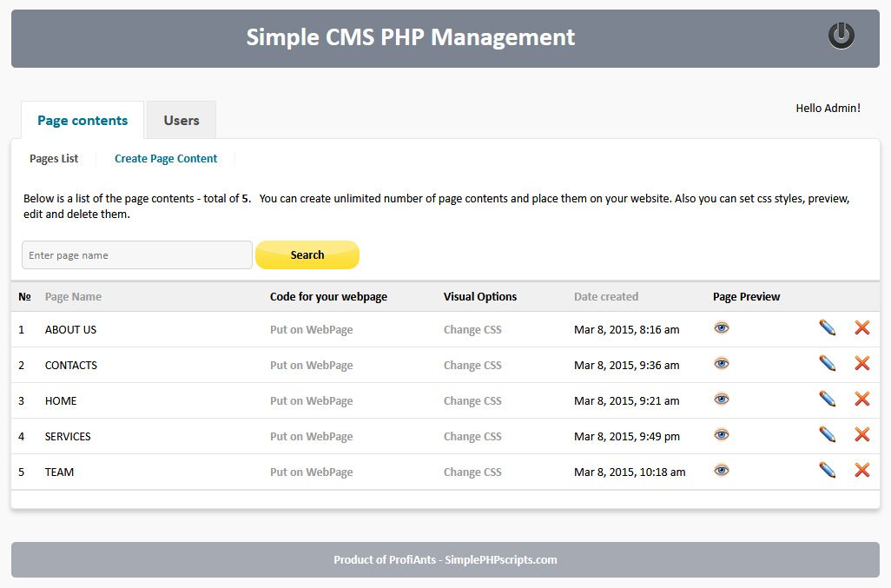This screenshot has height=588, width=891.
Task: Sort by Date created column header
Action: [606, 296]
